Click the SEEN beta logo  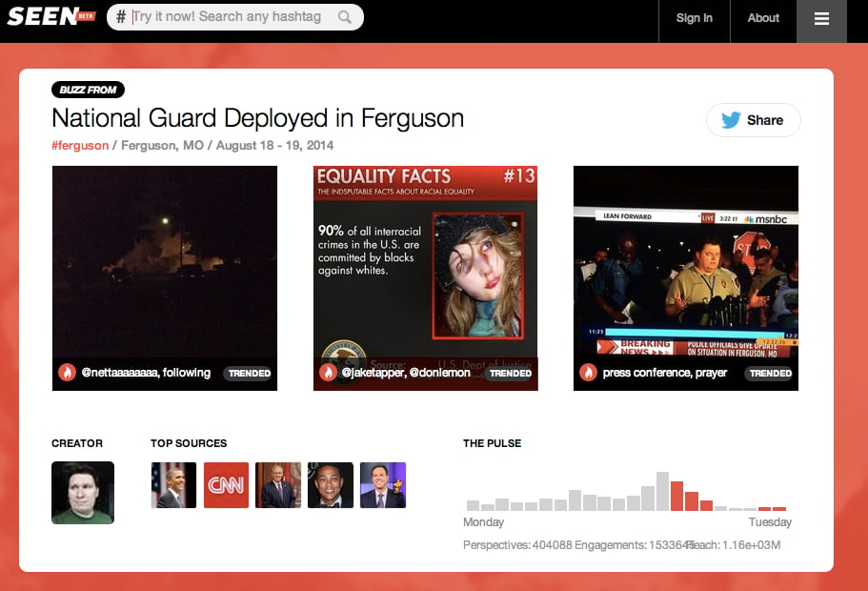point(51,16)
